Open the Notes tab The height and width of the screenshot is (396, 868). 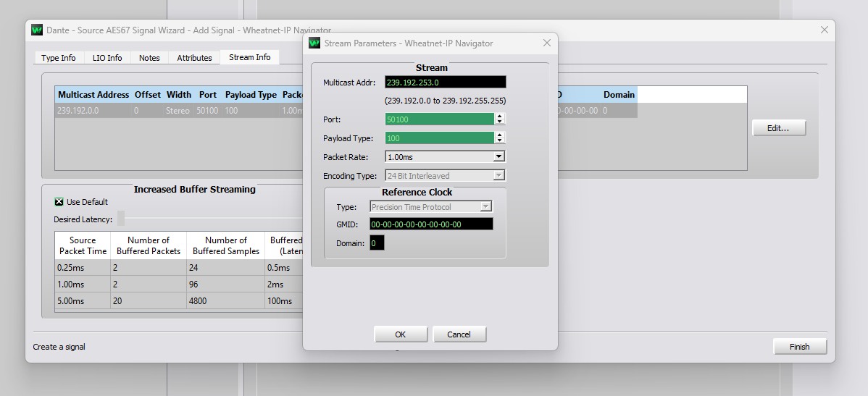[149, 57]
